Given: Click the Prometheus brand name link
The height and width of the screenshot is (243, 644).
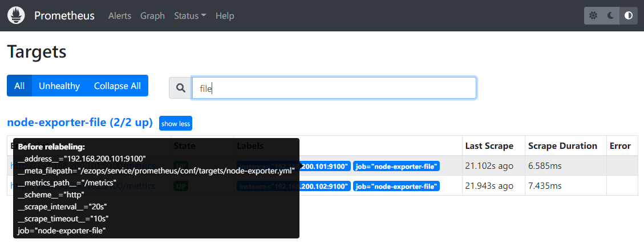Looking at the screenshot, I should coord(64,16).
